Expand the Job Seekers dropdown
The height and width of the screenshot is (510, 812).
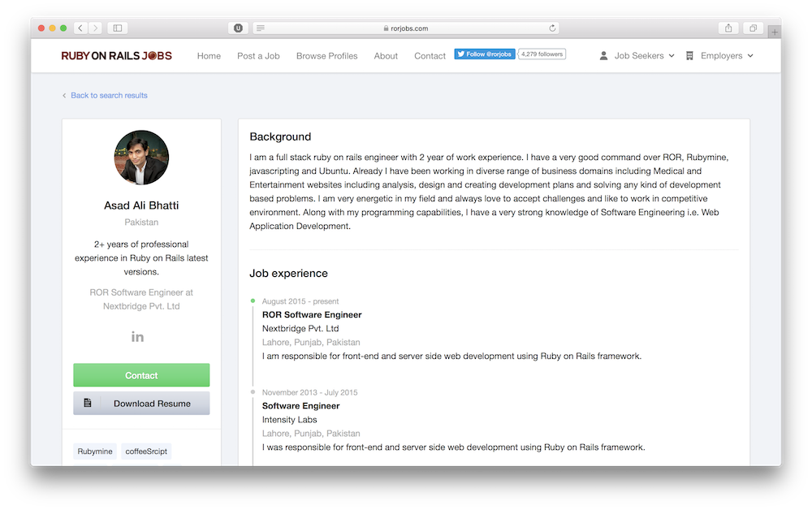pyautogui.click(x=639, y=55)
